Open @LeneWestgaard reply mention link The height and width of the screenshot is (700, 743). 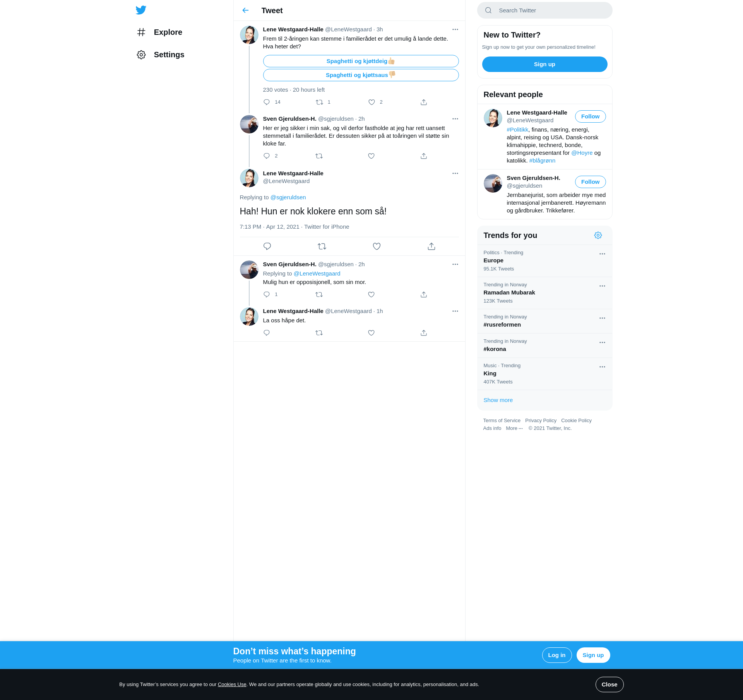(317, 274)
